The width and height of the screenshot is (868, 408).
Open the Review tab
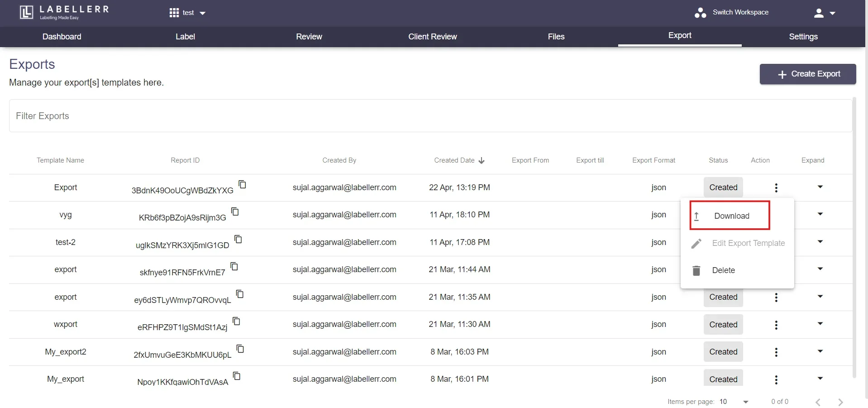[x=309, y=37]
